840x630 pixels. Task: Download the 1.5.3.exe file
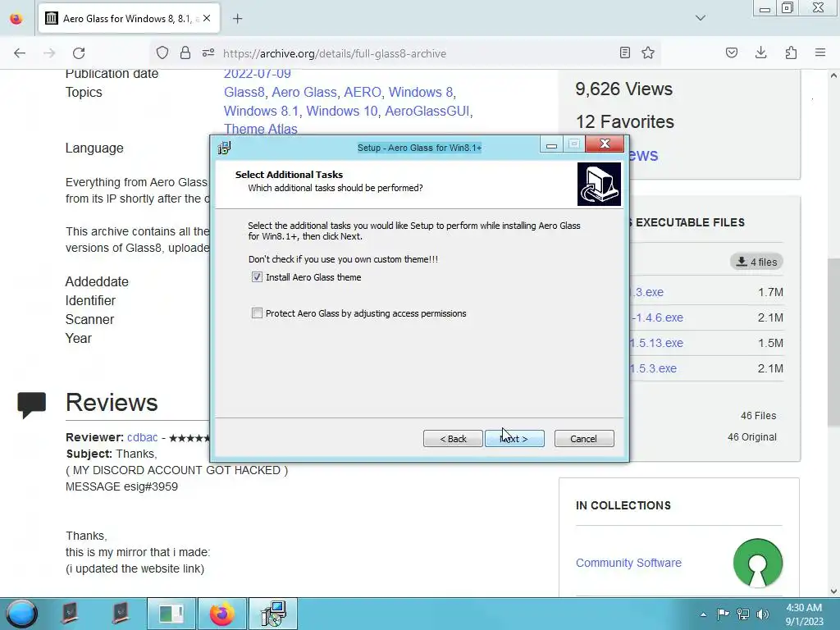coord(654,368)
